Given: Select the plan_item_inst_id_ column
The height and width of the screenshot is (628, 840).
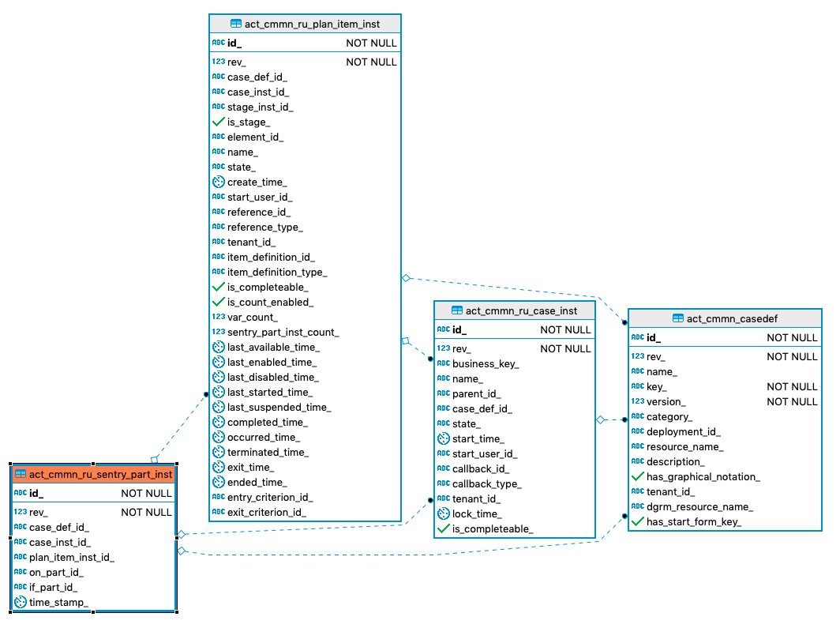Looking at the screenshot, I should tap(72, 558).
